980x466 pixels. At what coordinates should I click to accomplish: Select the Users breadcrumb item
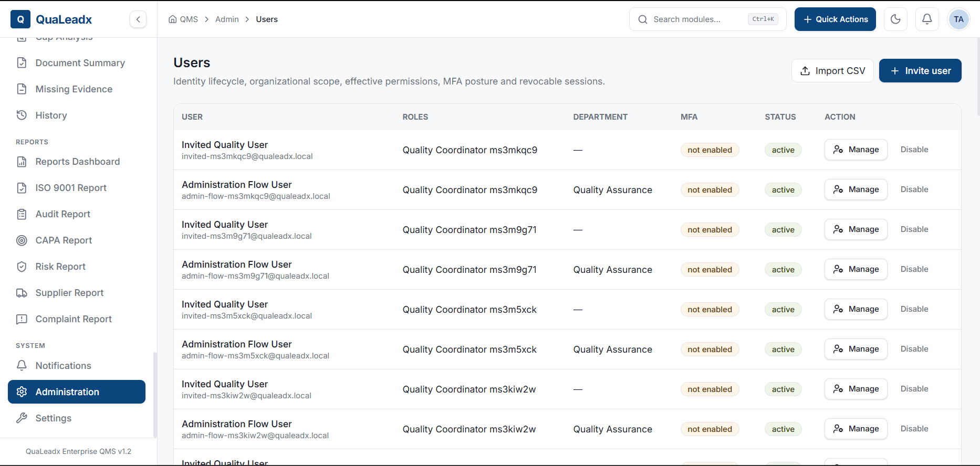[x=267, y=19]
